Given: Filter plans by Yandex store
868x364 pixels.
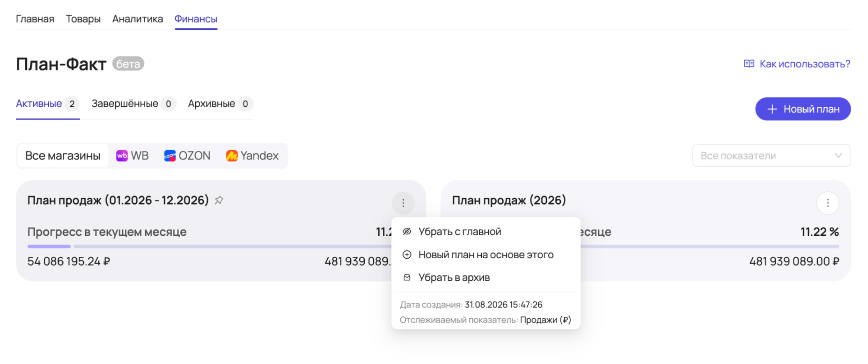Looking at the screenshot, I should coord(252,156).
